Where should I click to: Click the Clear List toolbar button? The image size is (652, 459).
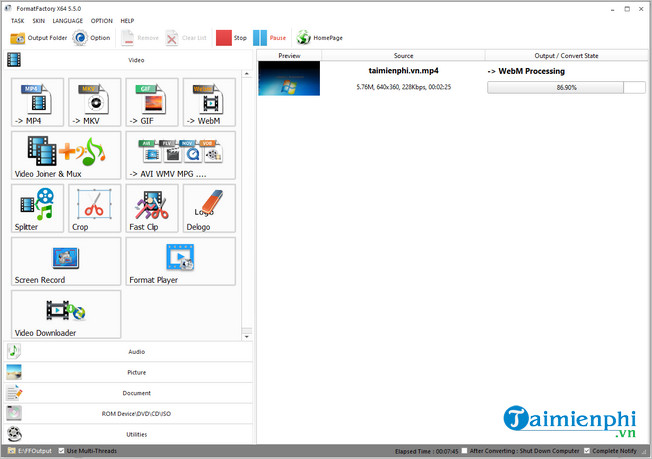186,38
